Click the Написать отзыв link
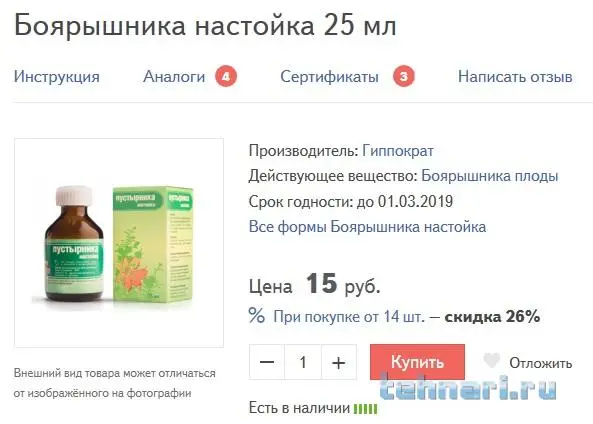This screenshot has width=593, height=424. 515,77
